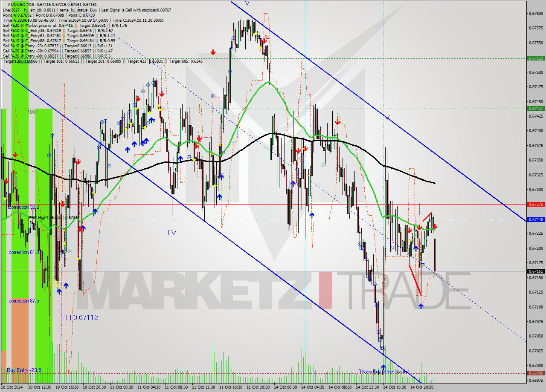Click the '11 Oct 16:30' time axis label
The height and width of the screenshot is (392, 546).
[x=231, y=387]
